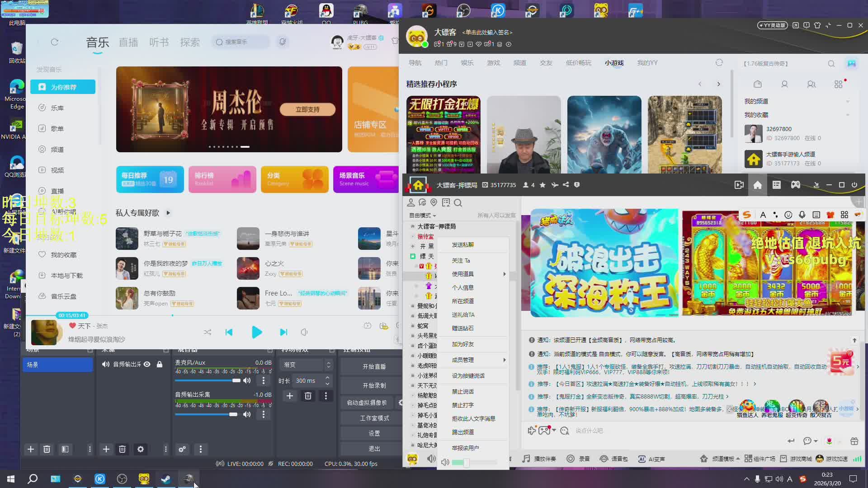This screenshot has width=868, height=488.
Task: Toggle lock on 音频输出采集 source
Action: tap(160, 364)
